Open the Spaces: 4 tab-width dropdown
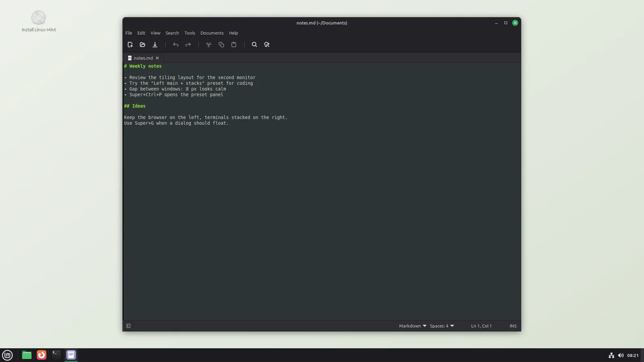Image resolution: width=644 pixels, height=362 pixels. (442, 326)
